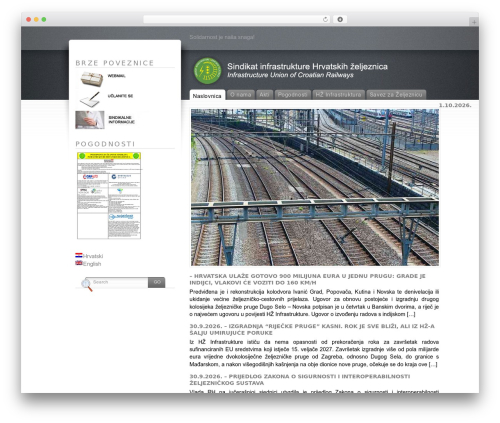Click the Solidarnost je naša snaga slogan

[222, 37]
